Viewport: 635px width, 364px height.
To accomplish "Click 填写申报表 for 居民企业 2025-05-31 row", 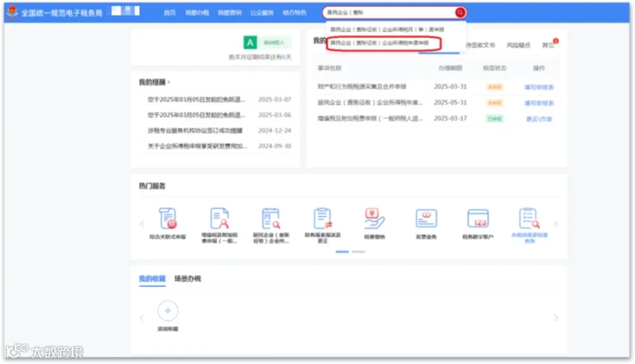I will [x=539, y=103].
